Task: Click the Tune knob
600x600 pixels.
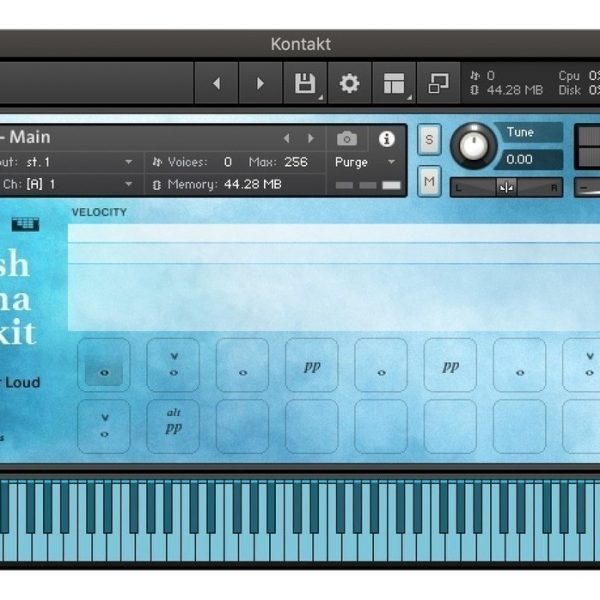Action: click(474, 146)
